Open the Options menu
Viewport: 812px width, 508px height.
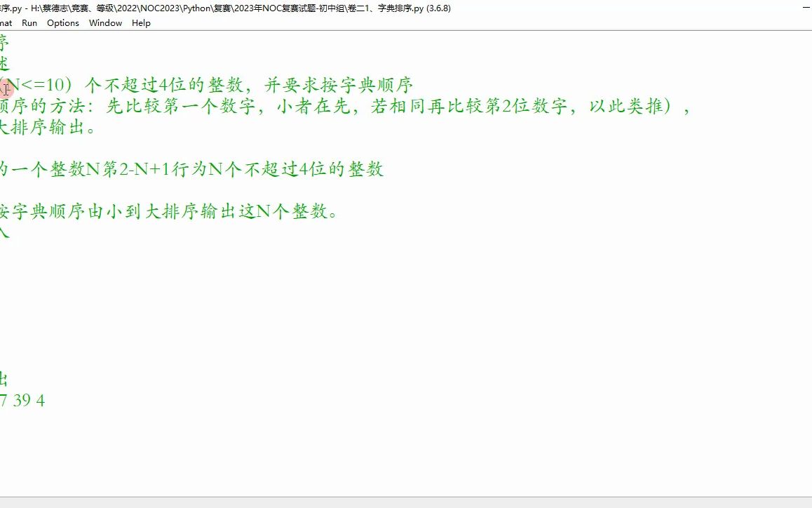point(62,22)
